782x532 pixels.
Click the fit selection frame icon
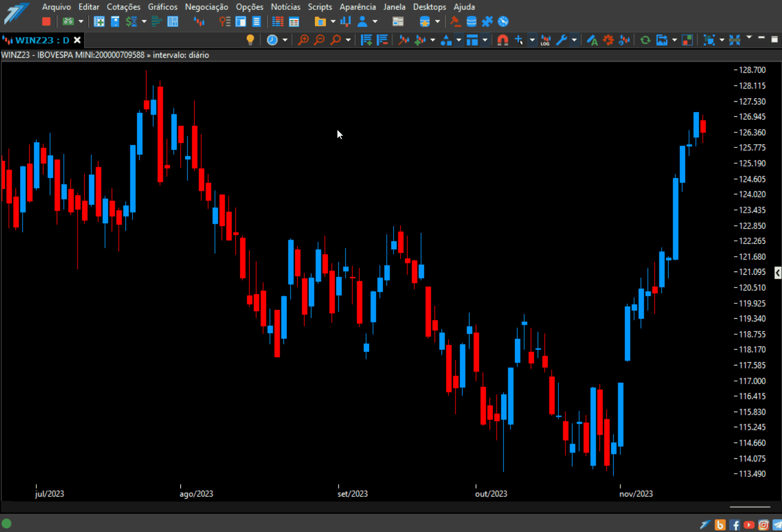[x=709, y=40]
